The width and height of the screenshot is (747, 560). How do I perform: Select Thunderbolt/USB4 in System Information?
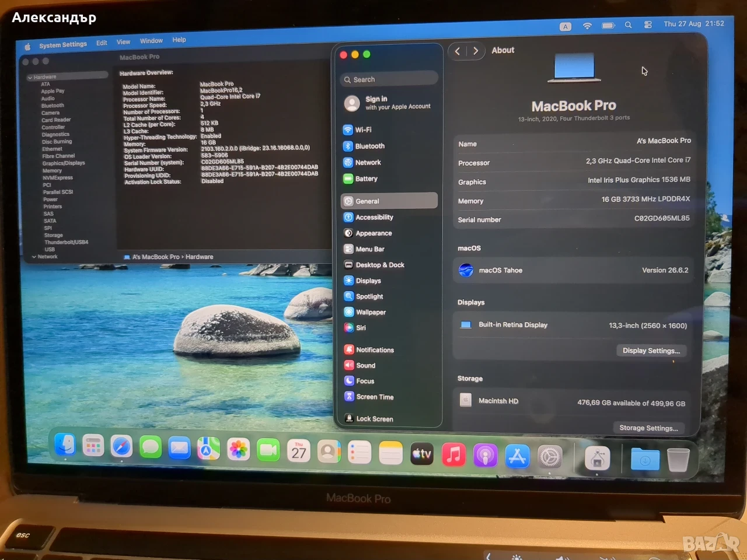(67, 242)
